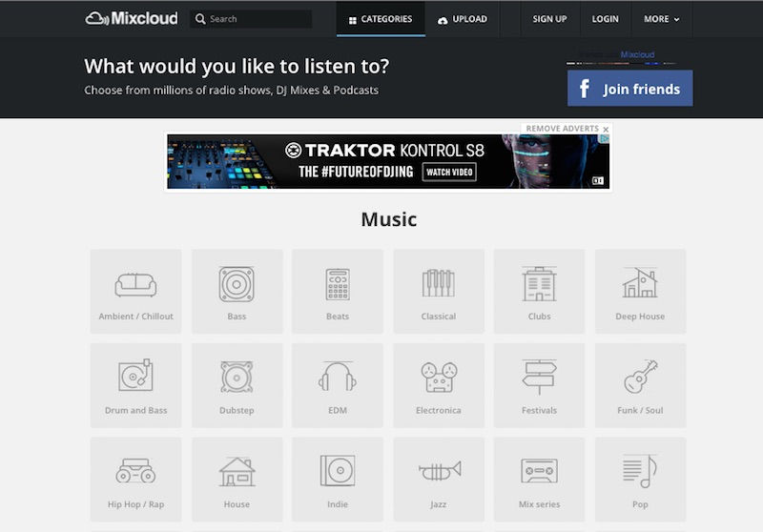This screenshot has width=763, height=532.
Task: Click the upload cloud icon
Action: [x=443, y=20]
